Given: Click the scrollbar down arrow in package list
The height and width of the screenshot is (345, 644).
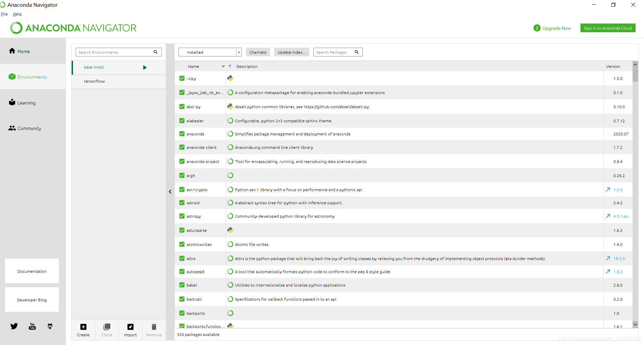Looking at the screenshot, I should pyautogui.click(x=635, y=324).
